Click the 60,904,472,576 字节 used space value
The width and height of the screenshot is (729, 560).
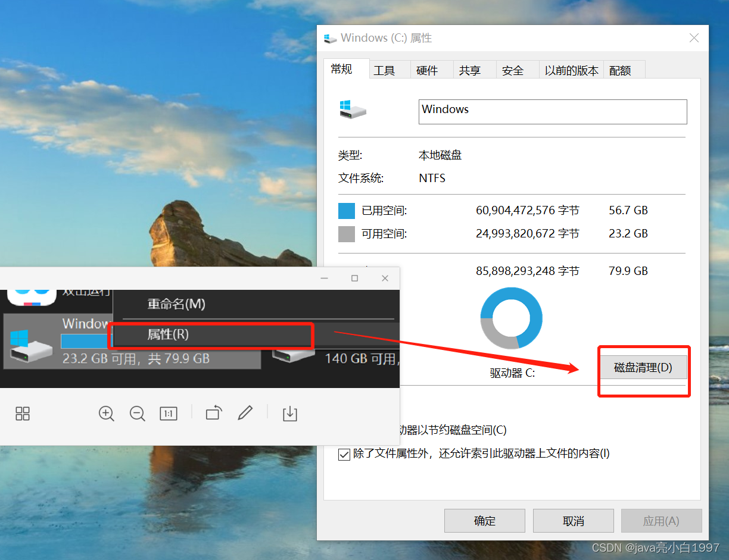tap(527, 211)
